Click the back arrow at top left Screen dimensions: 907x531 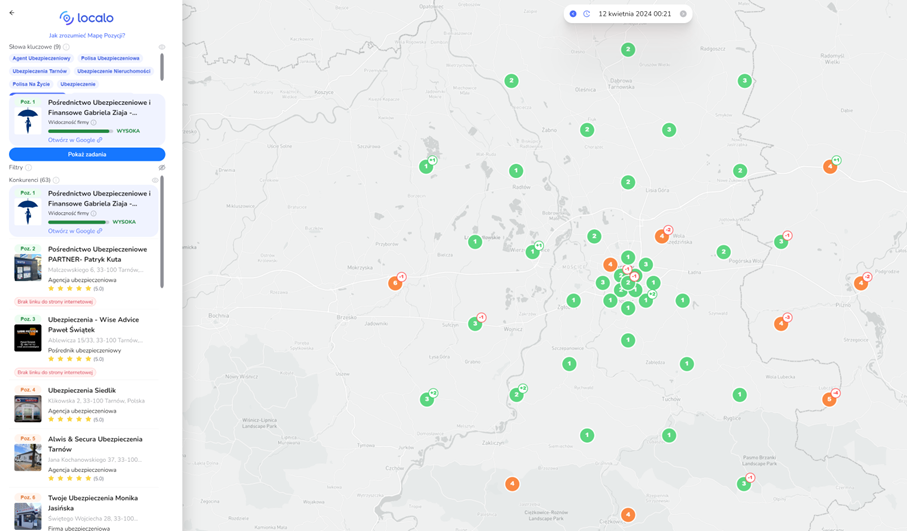12,13
